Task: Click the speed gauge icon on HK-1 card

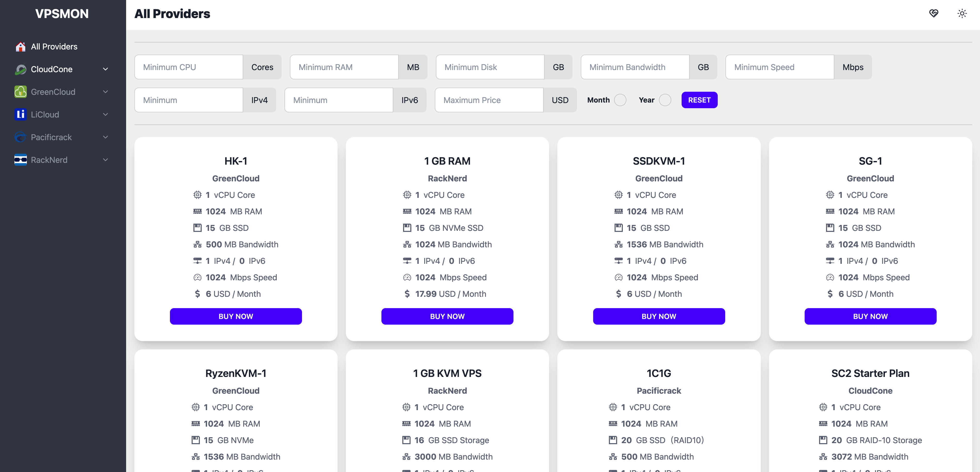Action: 197,277
